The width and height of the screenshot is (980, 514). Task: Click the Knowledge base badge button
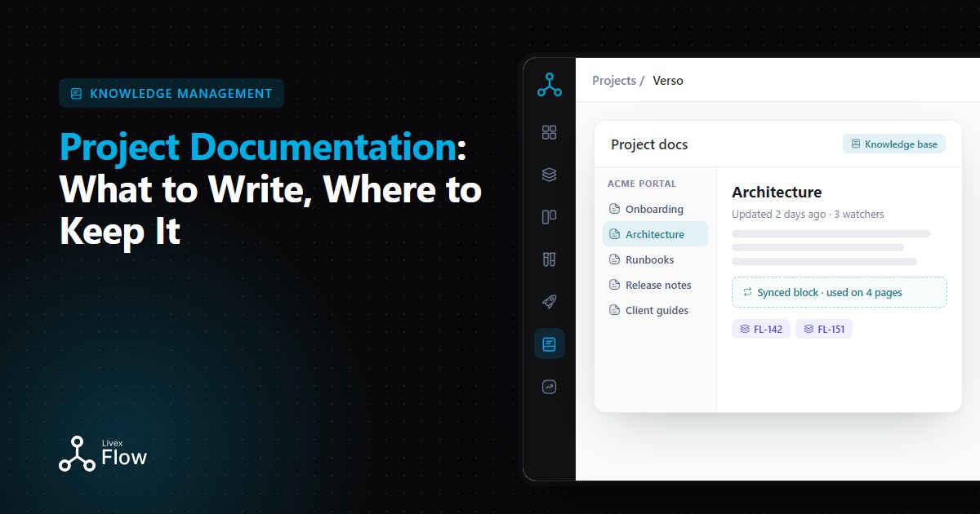[x=894, y=144]
